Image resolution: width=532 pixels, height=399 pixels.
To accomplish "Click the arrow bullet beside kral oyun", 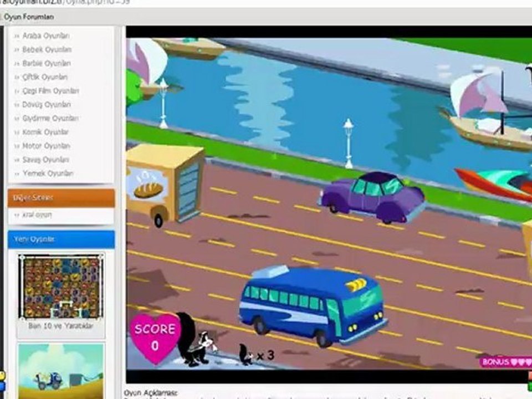I will click(x=16, y=215).
